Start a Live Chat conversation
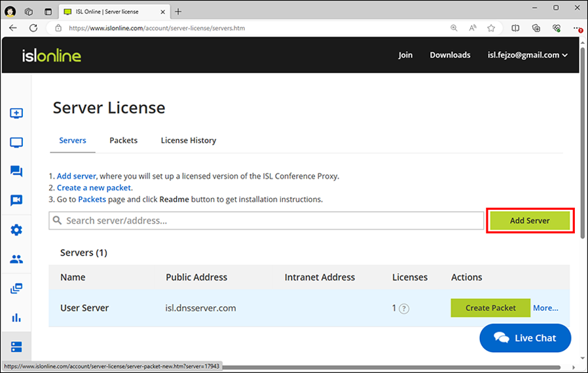The width and height of the screenshot is (588, 373). tap(525, 338)
